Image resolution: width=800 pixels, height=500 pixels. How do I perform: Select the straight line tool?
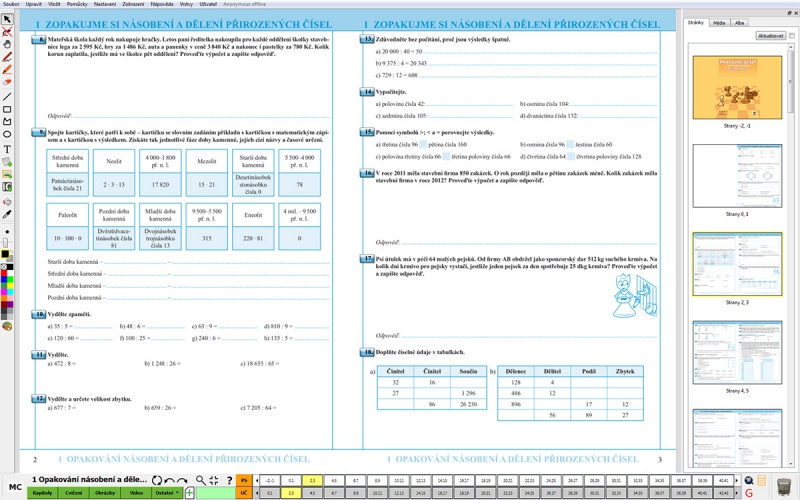coord(7,97)
